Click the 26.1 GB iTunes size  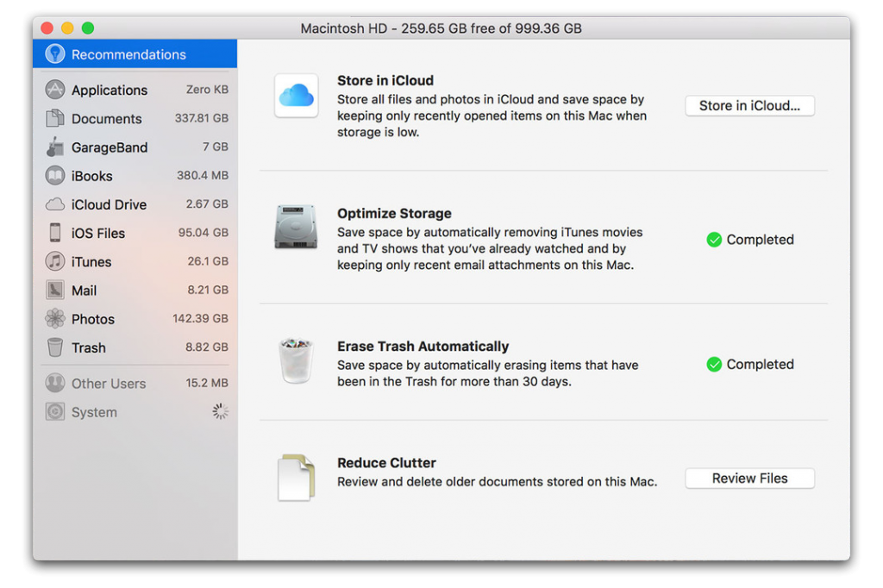[x=208, y=261]
